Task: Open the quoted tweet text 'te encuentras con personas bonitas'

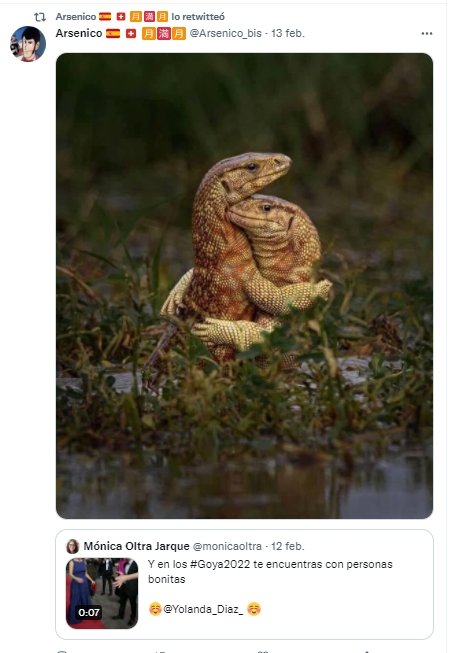Action: click(270, 571)
